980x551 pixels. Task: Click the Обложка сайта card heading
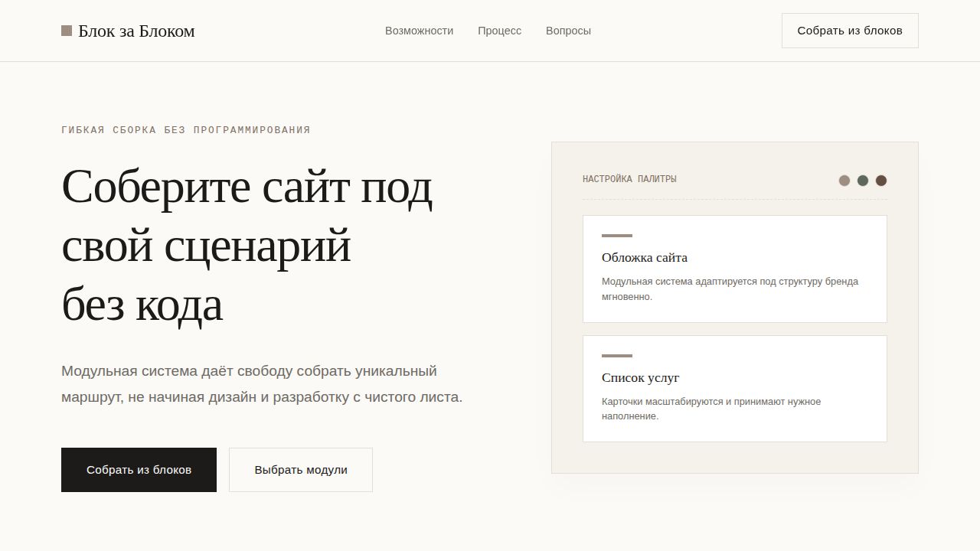pyautogui.click(x=645, y=257)
